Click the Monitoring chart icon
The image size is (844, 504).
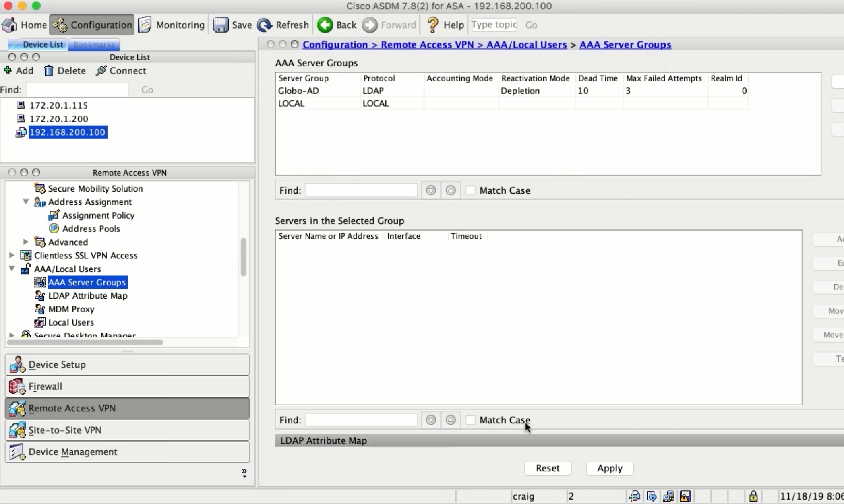click(145, 25)
